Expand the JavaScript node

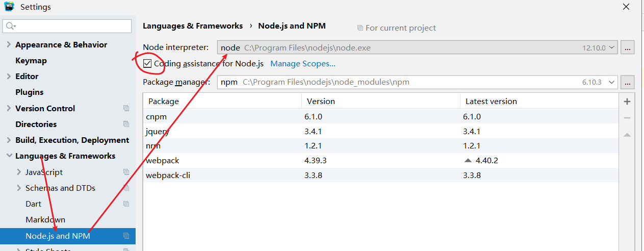click(x=19, y=172)
